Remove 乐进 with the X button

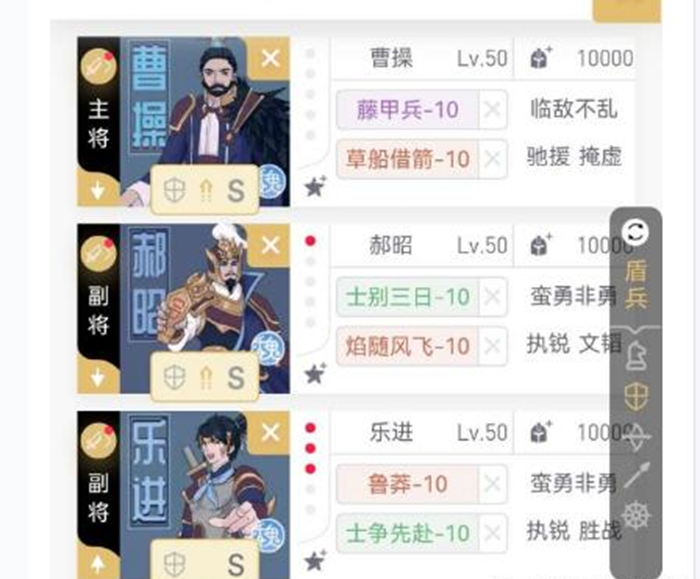coord(271,433)
